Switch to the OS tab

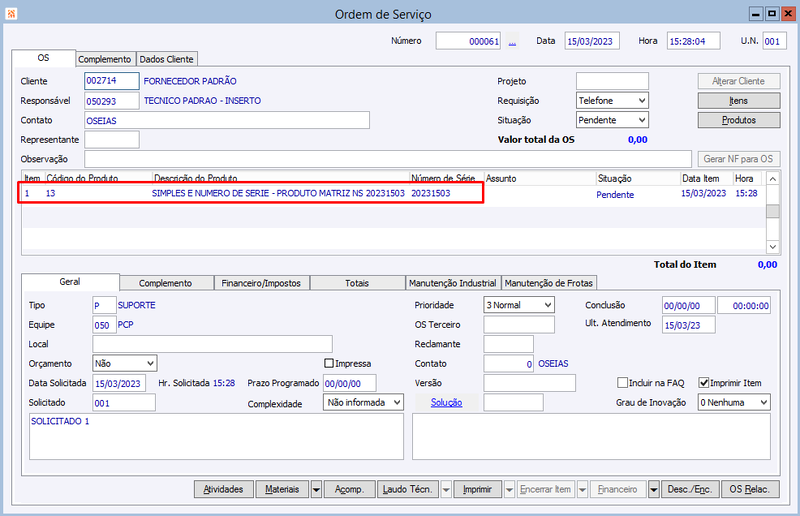(43, 58)
